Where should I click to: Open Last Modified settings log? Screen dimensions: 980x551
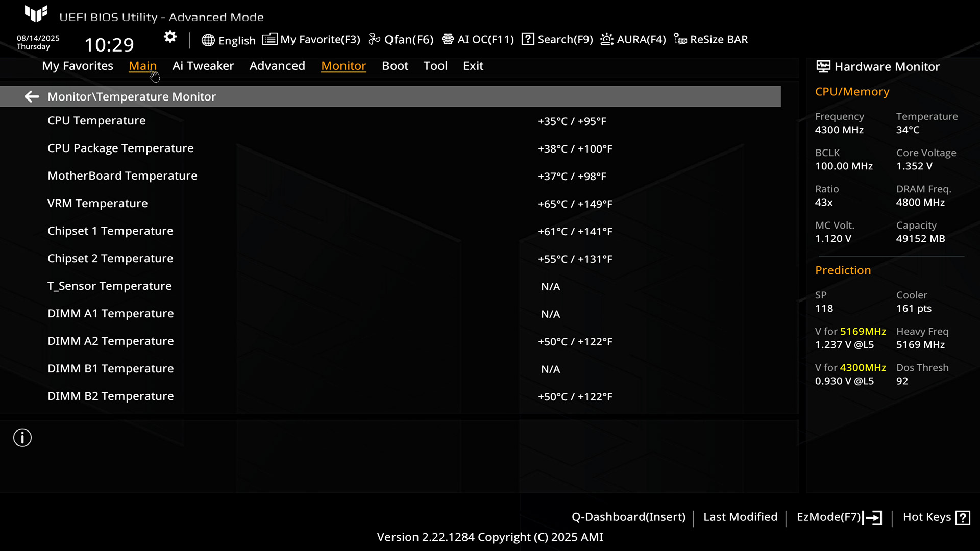click(740, 517)
